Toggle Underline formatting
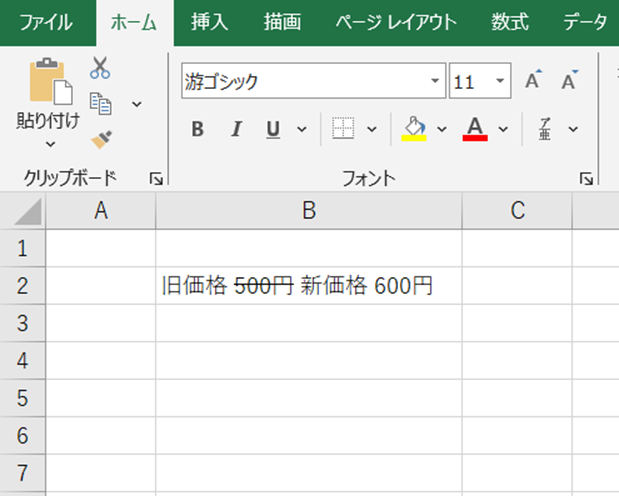 [273, 129]
